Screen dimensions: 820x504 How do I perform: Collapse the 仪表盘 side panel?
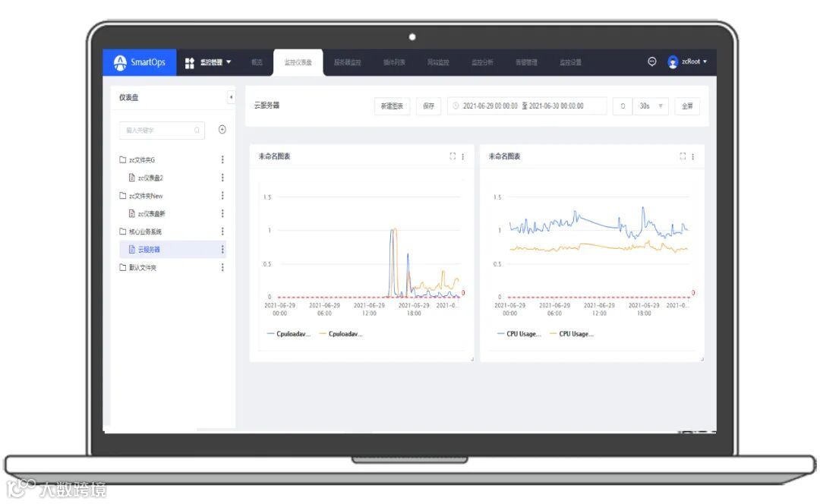click(231, 97)
